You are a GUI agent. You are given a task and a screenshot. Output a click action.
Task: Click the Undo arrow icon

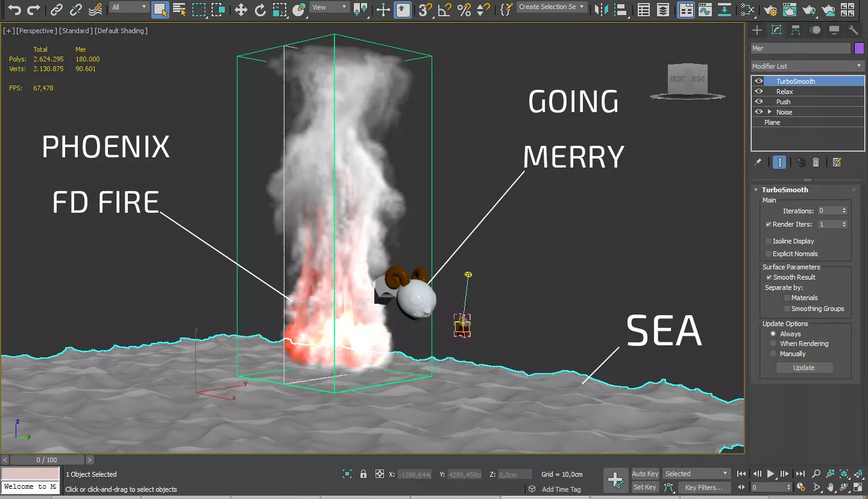(14, 10)
